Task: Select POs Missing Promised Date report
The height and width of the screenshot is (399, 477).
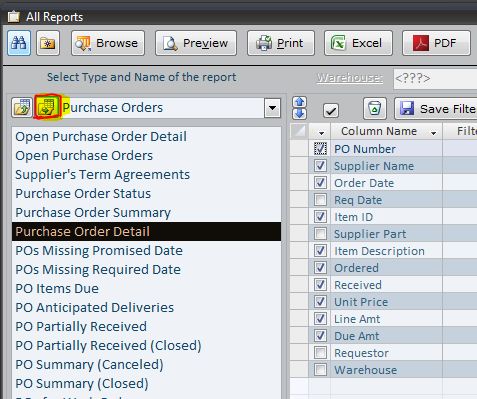Action: coord(146,250)
